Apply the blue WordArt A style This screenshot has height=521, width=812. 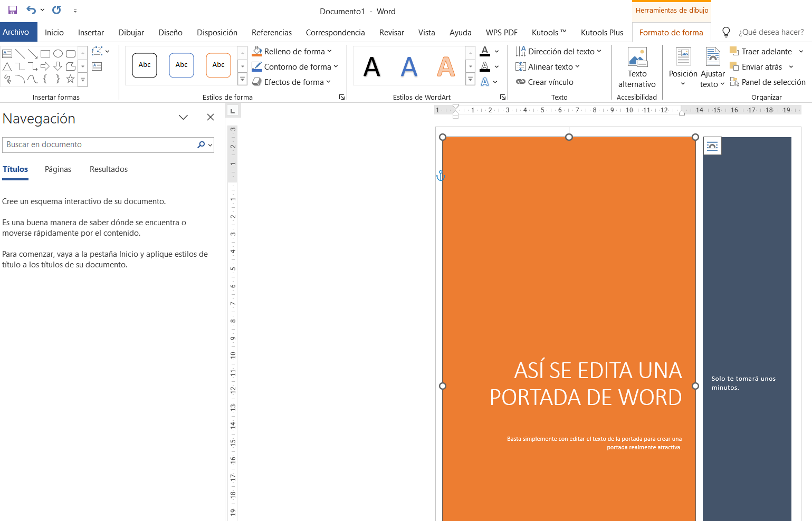click(409, 66)
